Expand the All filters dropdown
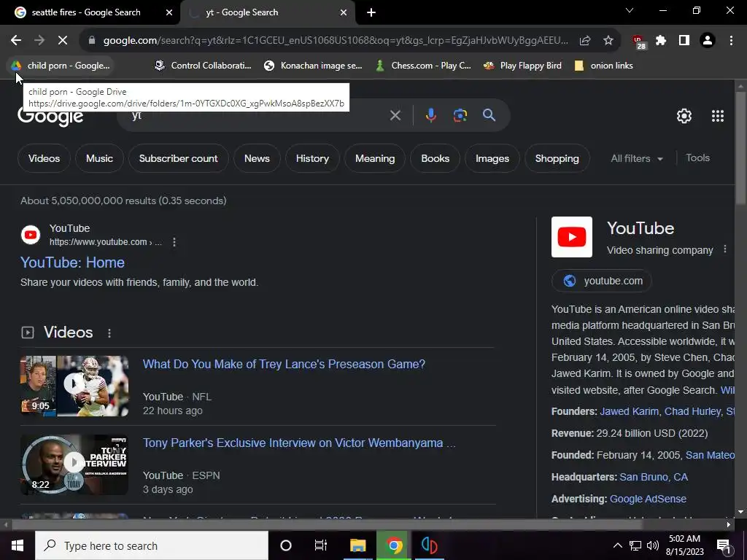Screen dimensions: 747x560 [637, 158]
